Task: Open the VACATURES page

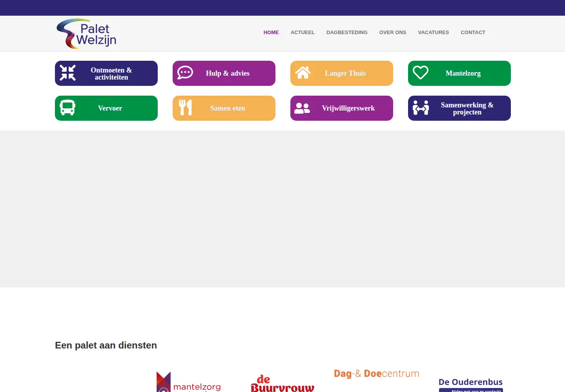Action: (434, 33)
